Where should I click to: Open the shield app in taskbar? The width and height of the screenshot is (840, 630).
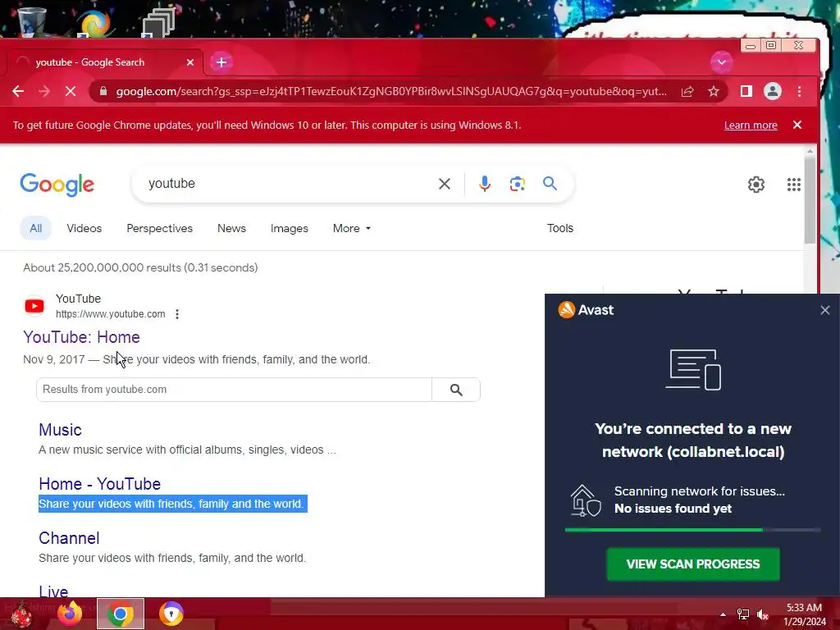[x=171, y=614]
